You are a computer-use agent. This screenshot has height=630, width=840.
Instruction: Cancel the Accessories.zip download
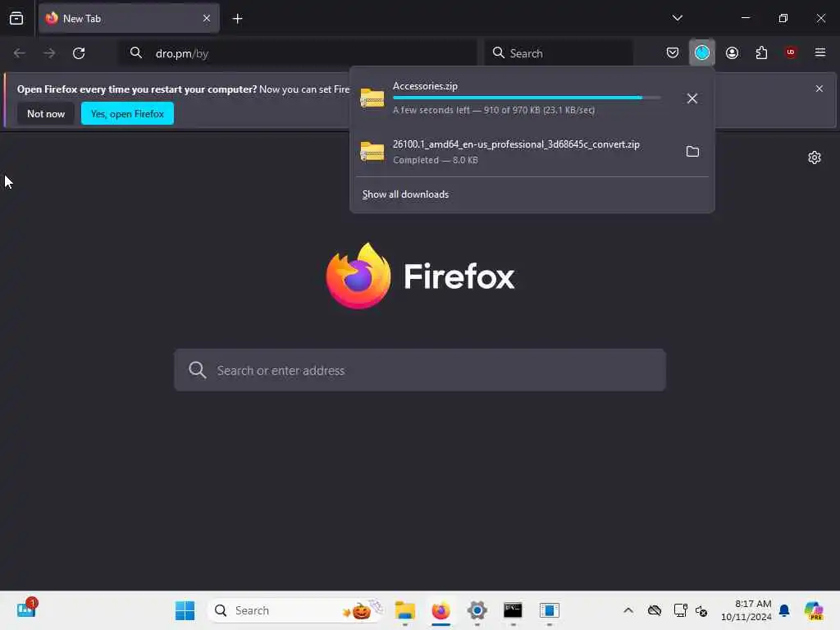tap(692, 98)
